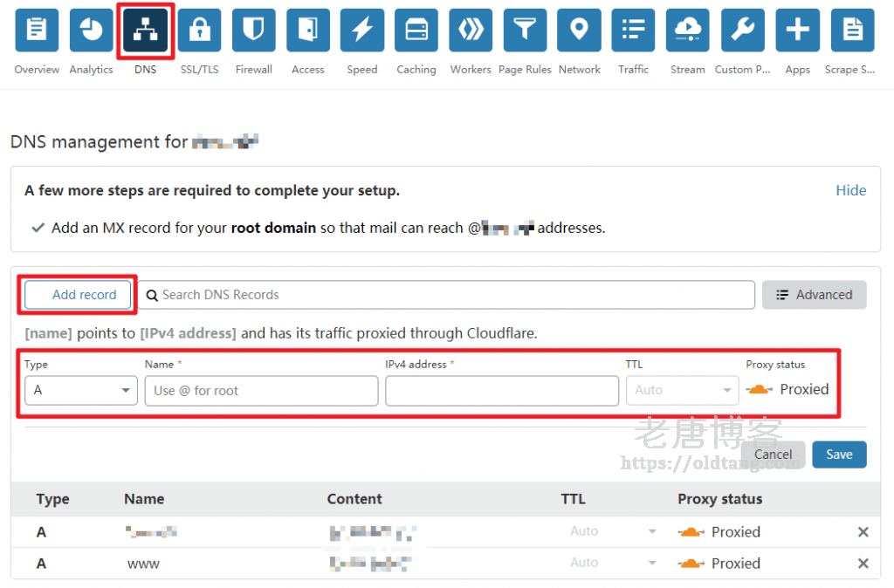894x588 pixels.
Task: Hide the setup steps notice
Action: (850, 190)
